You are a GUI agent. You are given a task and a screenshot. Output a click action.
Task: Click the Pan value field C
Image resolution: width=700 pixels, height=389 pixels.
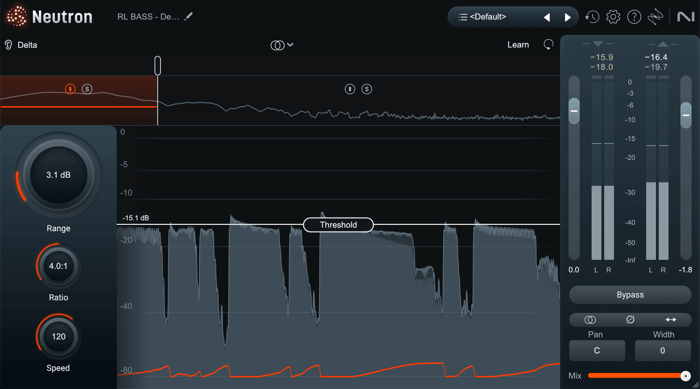(x=597, y=351)
